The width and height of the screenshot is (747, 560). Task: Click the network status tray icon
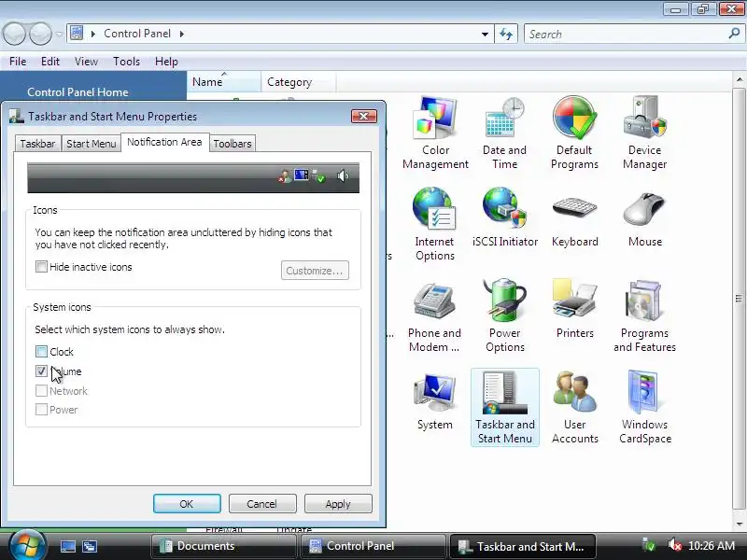tap(648, 545)
